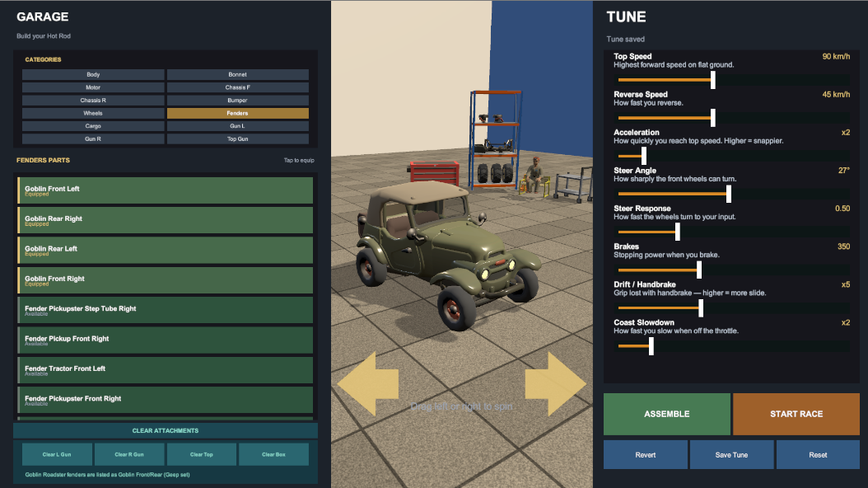Adjust the Steer Angle slider
Image resolution: width=868 pixels, height=488 pixels.
[734, 194]
